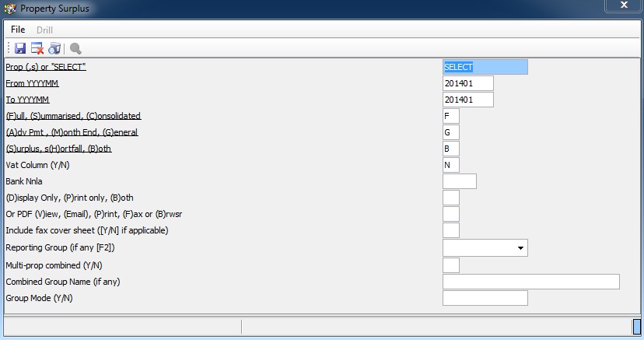Click the Include fax cover sheet field
Screen dimensions: 644x340
pyautogui.click(x=450, y=231)
